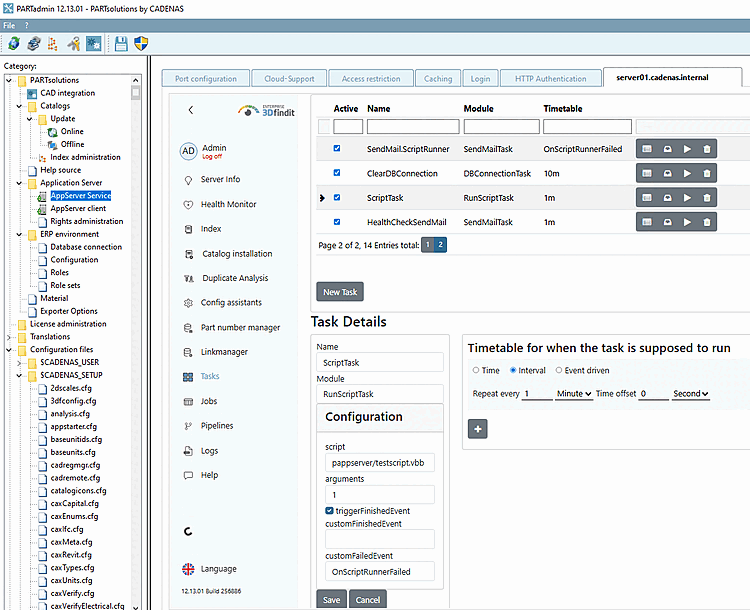Viewport: 750px width, 610px height.
Task: Go to page 1 of task list
Action: coord(428,245)
